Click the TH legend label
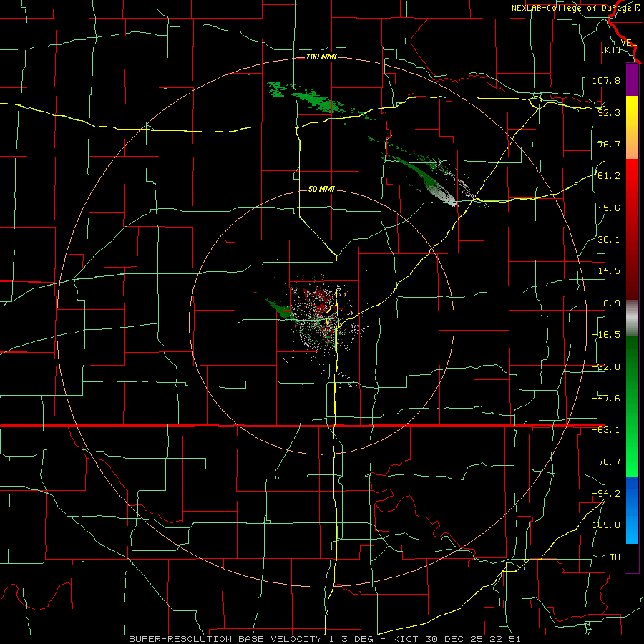 (615, 557)
